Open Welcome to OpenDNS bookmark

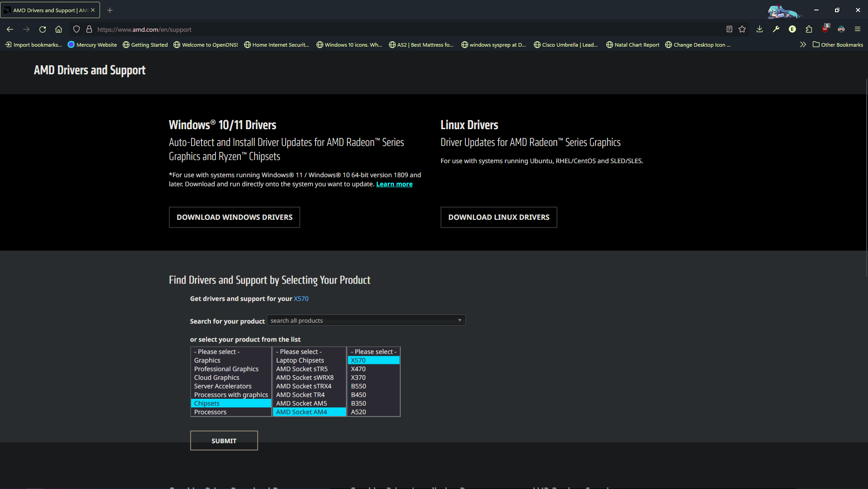[206, 44]
